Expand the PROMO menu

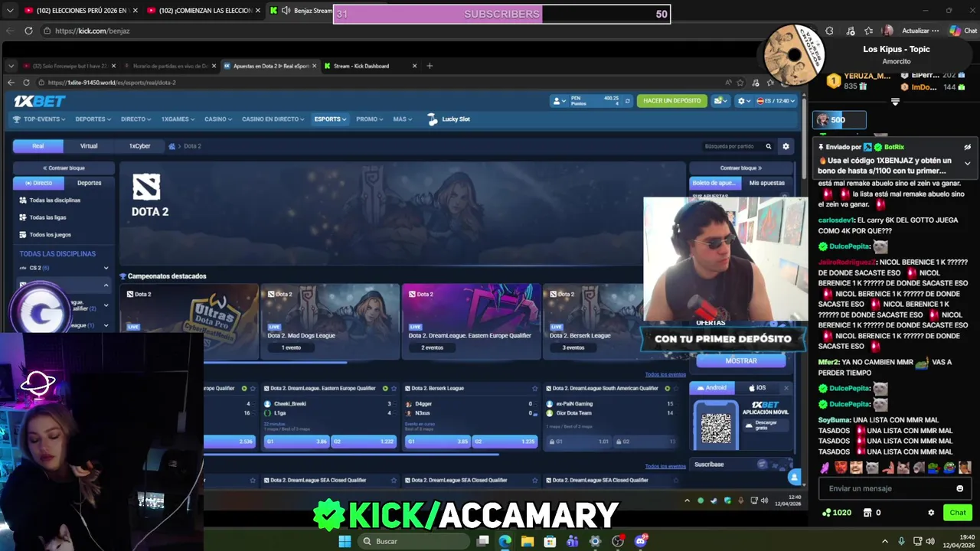[x=369, y=119]
